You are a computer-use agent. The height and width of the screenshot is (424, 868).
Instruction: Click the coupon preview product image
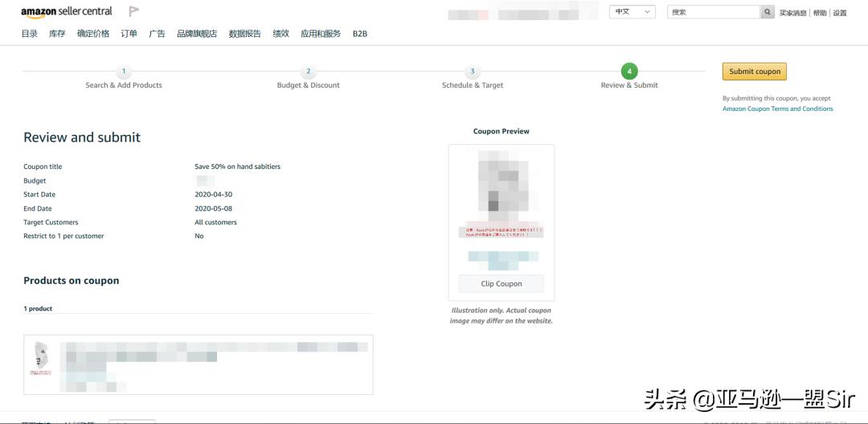coord(502,193)
